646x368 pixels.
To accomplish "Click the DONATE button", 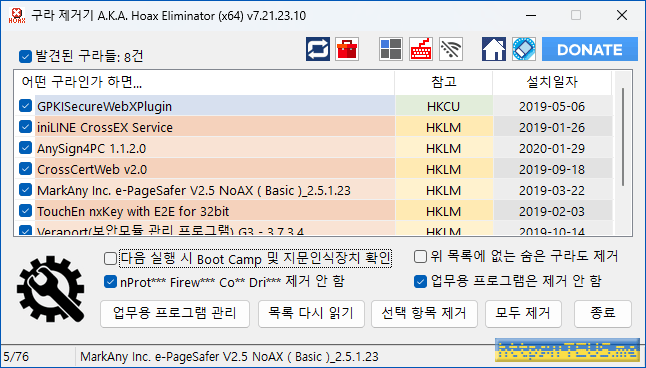I will [590, 49].
